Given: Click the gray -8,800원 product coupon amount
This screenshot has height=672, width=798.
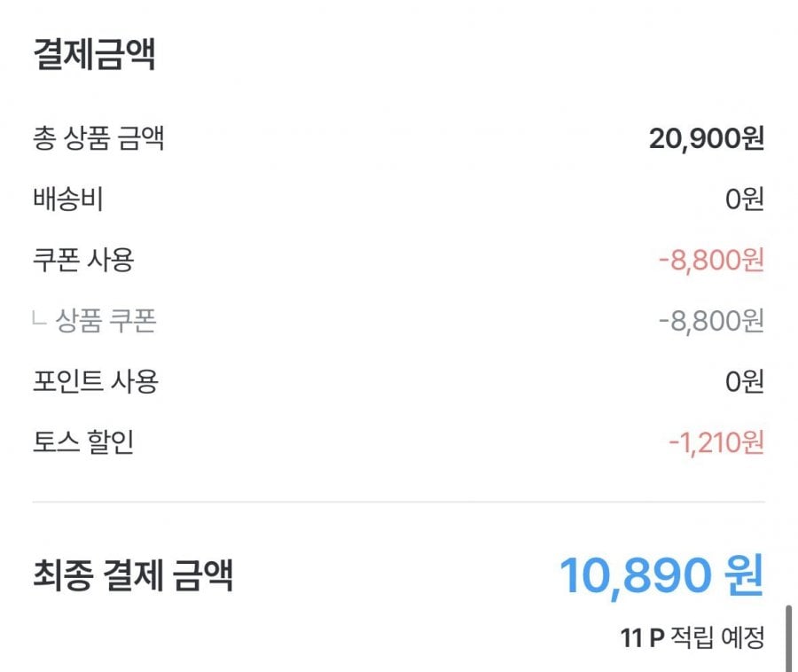Looking at the screenshot, I should (711, 321).
